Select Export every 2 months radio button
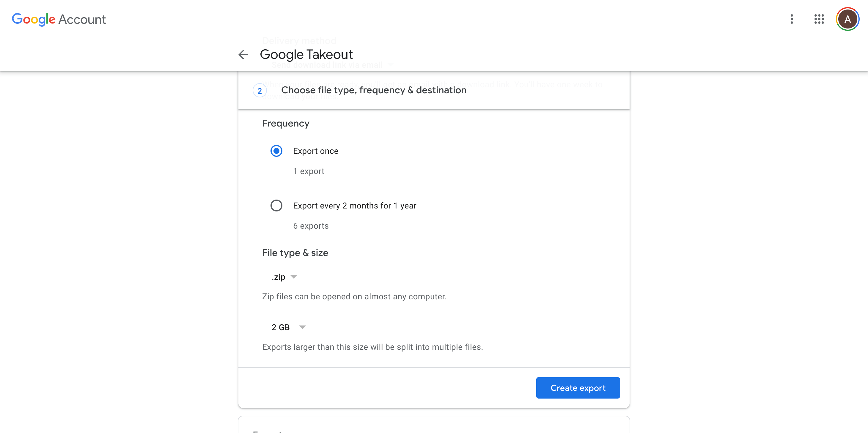868x433 pixels. point(276,206)
